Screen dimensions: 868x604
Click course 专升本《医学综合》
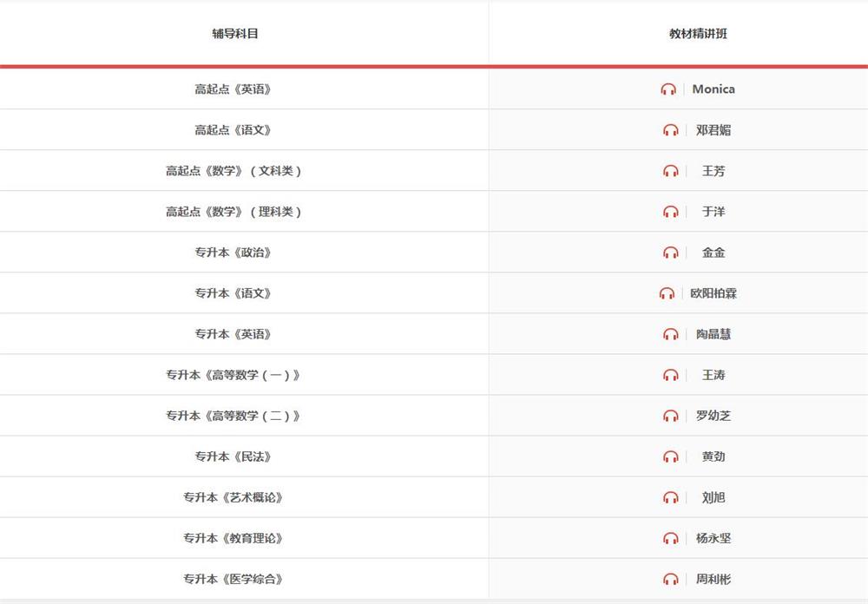[x=233, y=579]
